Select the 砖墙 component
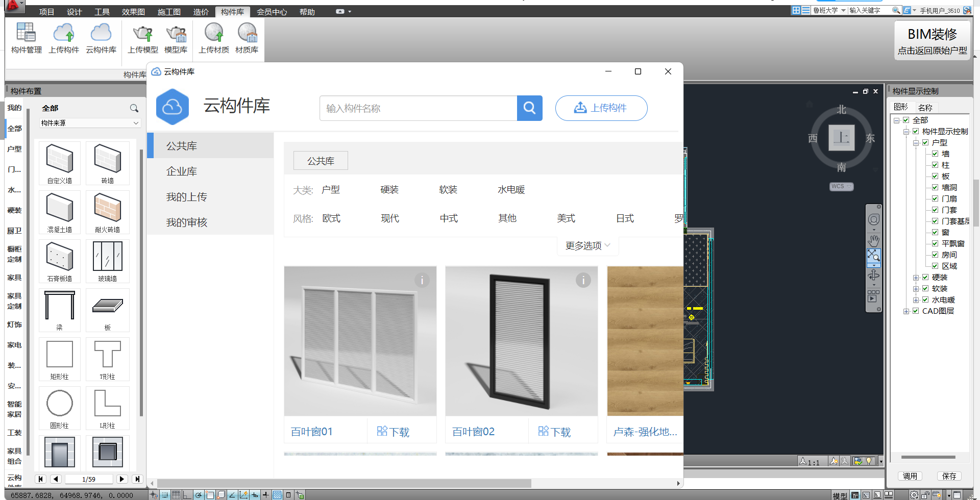Screen dimensions: 980x500 click(x=107, y=163)
